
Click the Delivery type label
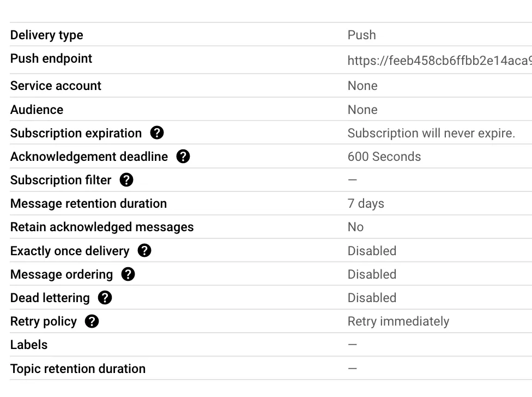pyautogui.click(x=47, y=35)
